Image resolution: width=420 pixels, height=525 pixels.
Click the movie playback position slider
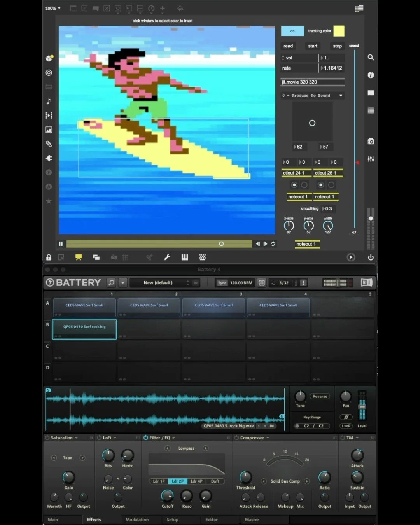click(159, 244)
